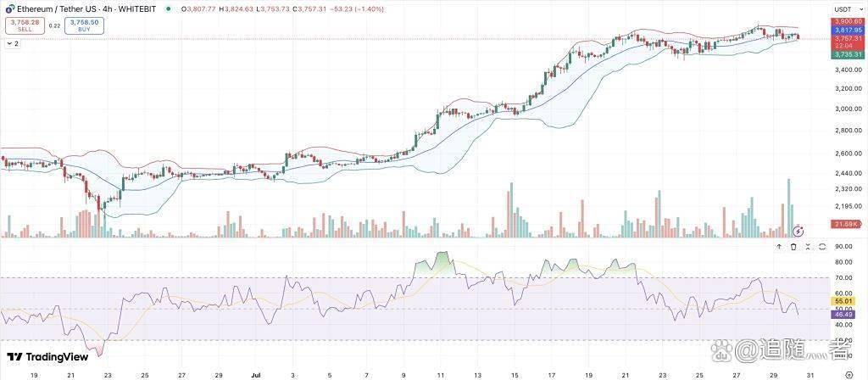Viewport: 868px width, 380px height.
Task: Click the lightning bolt go-to-realtime icon
Action: coord(798,231)
